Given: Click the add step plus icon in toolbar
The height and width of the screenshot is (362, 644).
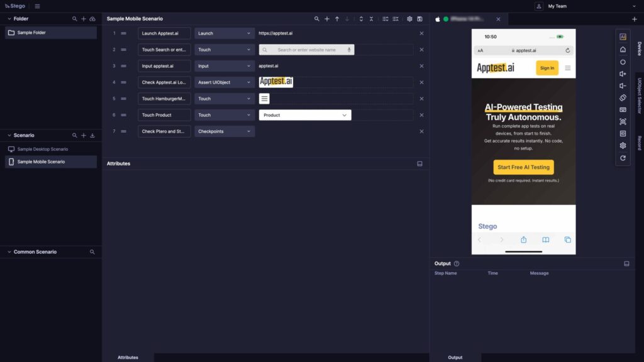Looking at the screenshot, I should pos(327,19).
